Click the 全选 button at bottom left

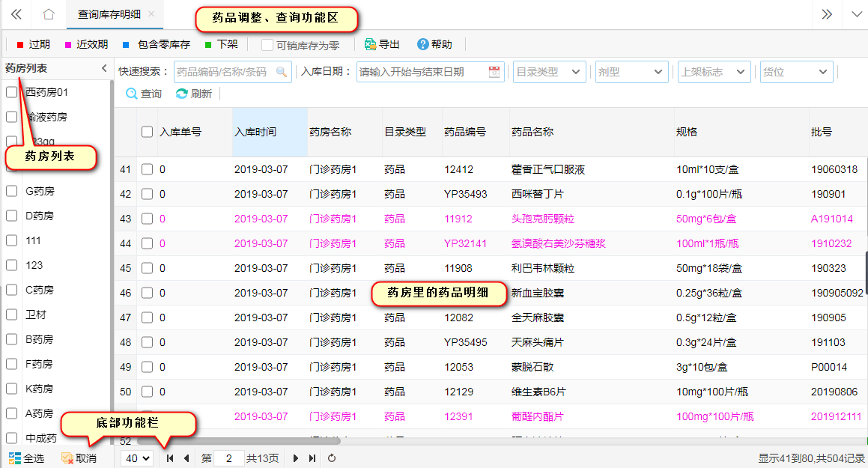(26, 458)
